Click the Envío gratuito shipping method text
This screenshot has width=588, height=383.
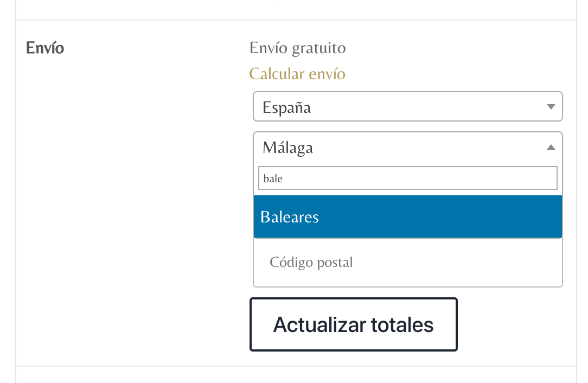(297, 48)
